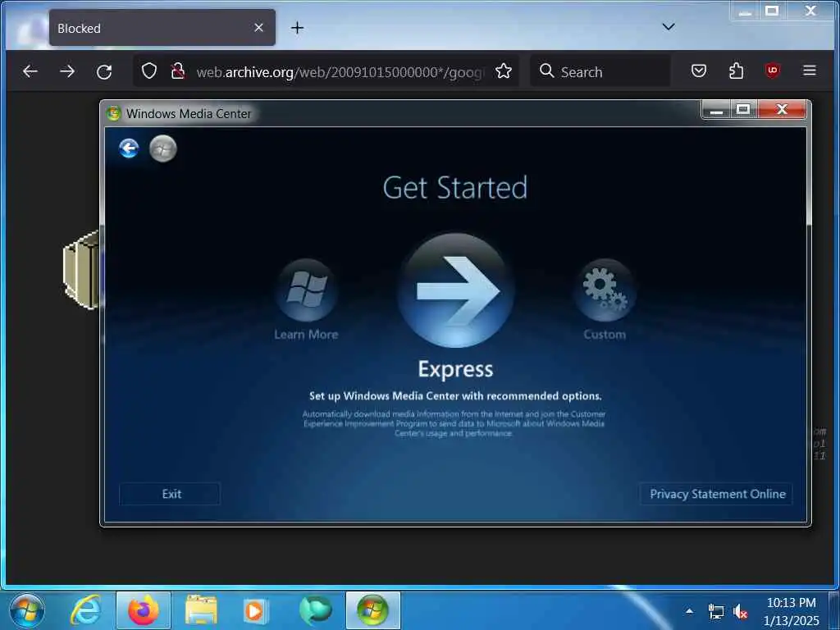
Task: Launch Internet Explorer from the taskbar
Action: point(85,610)
